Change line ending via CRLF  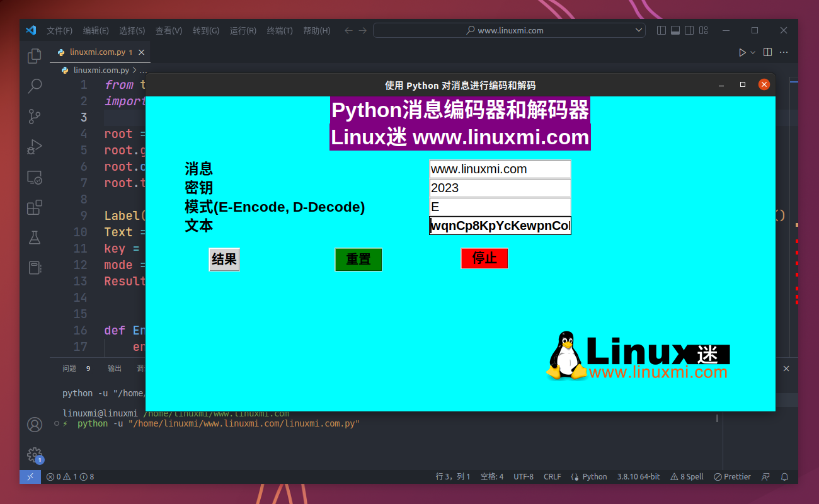click(553, 477)
